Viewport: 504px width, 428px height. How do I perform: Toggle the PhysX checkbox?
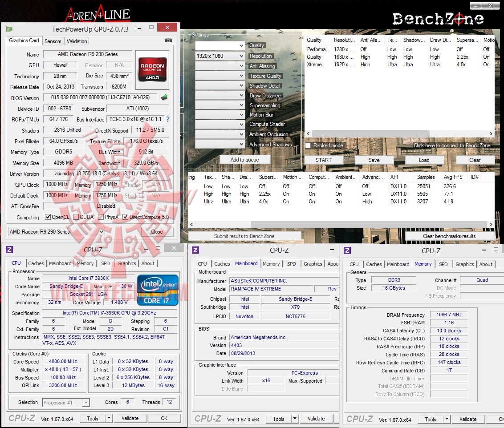[x=101, y=217]
